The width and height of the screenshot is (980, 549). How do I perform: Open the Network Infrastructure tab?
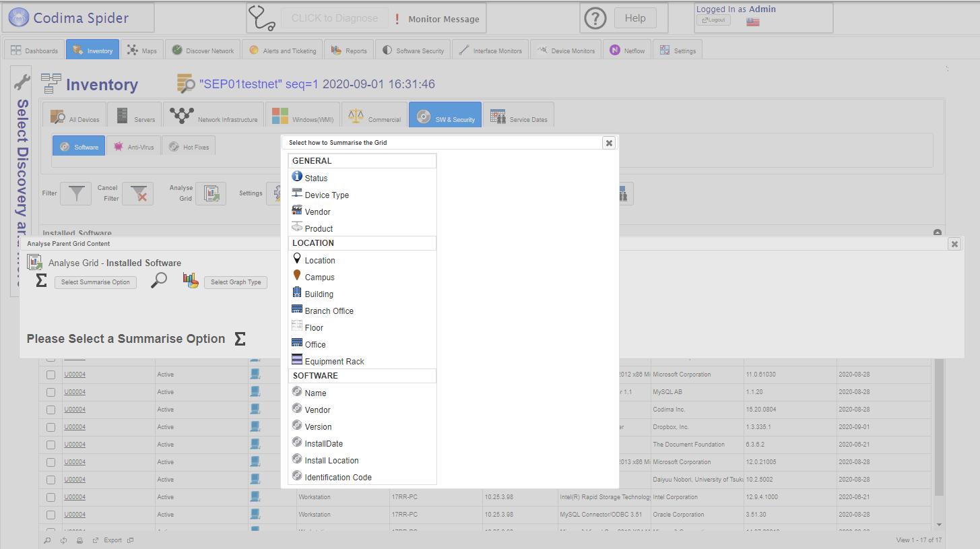[x=213, y=115]
